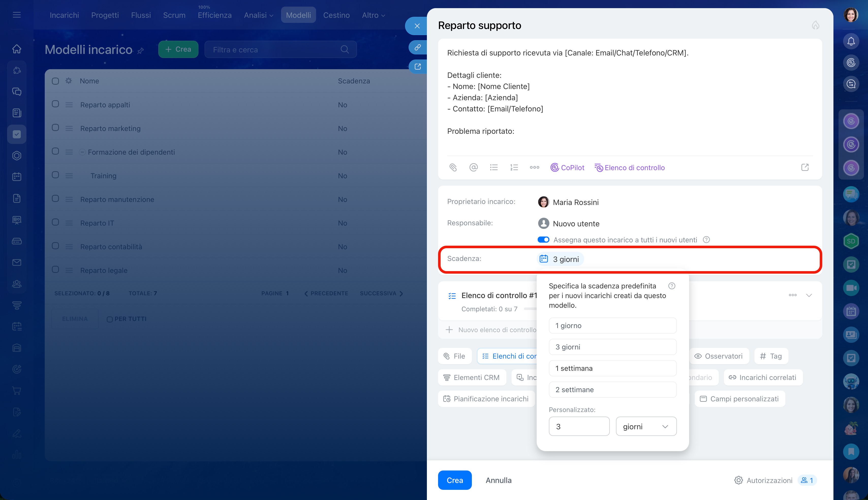Screen dimensions: 868x500
Task: Select all templates with header checkbox
Action: (x=55, y=81)
